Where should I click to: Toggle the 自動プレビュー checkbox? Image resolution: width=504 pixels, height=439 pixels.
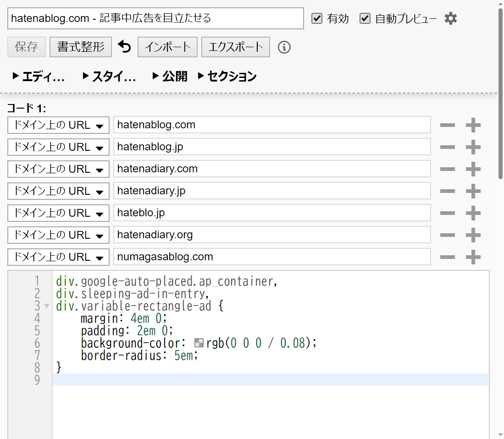(365, 18)
